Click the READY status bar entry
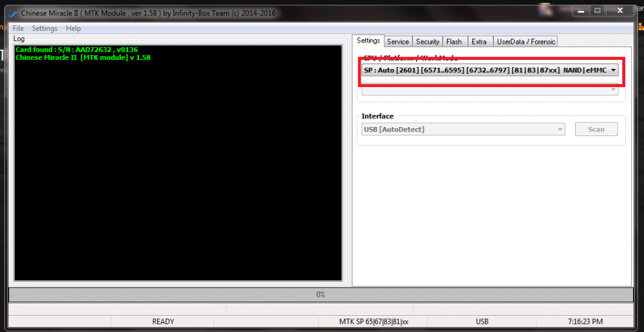The image size is (644, 332). click(163, 321)
